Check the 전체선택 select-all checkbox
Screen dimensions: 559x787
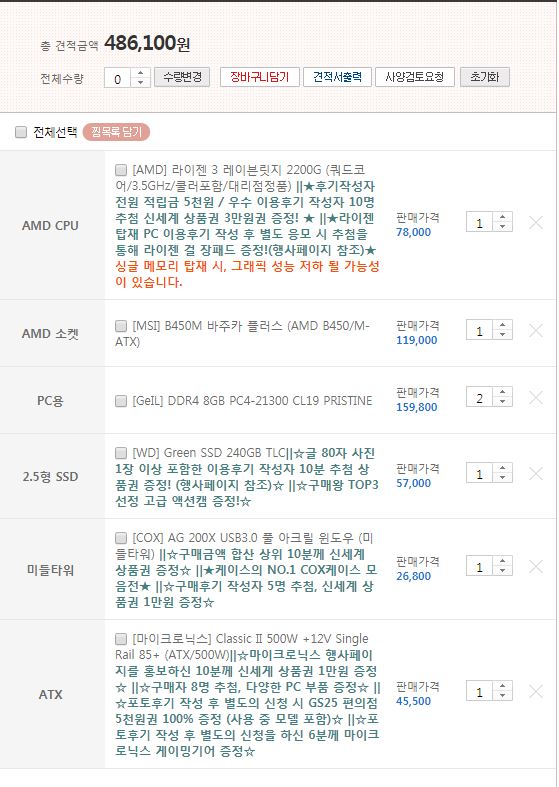point(21,132)
